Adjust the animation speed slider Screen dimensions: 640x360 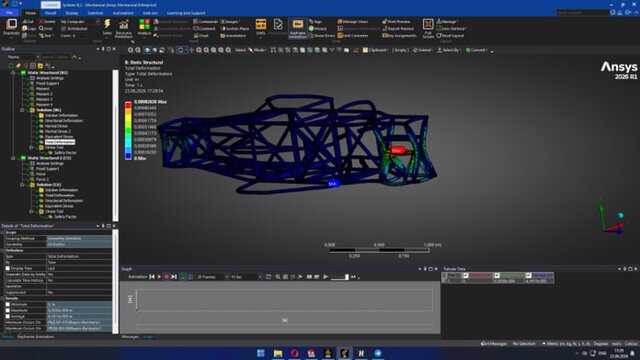[x=340, y=277]
